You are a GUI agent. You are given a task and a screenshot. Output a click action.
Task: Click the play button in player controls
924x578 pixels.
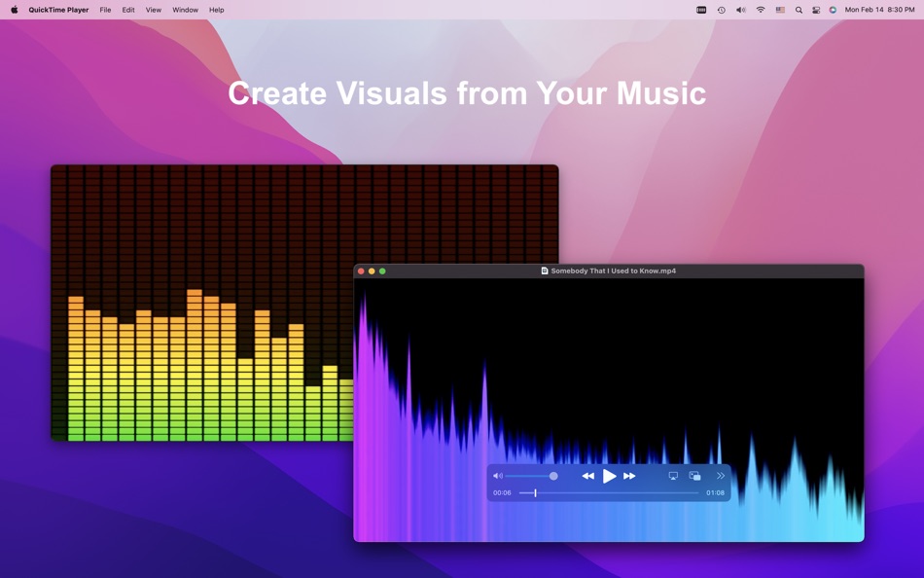point(609,476)
